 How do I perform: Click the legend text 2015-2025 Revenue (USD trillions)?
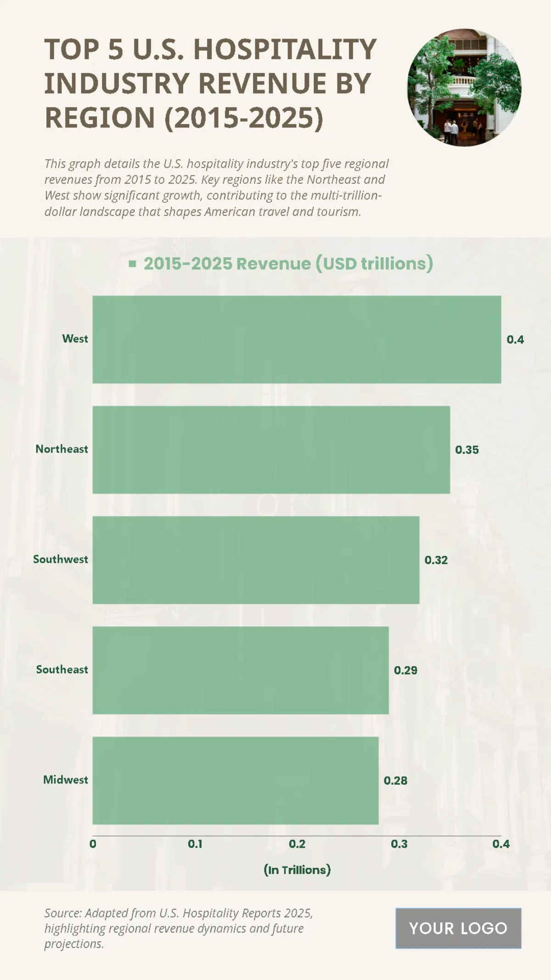pyautogui.click(x=288, y=264)
